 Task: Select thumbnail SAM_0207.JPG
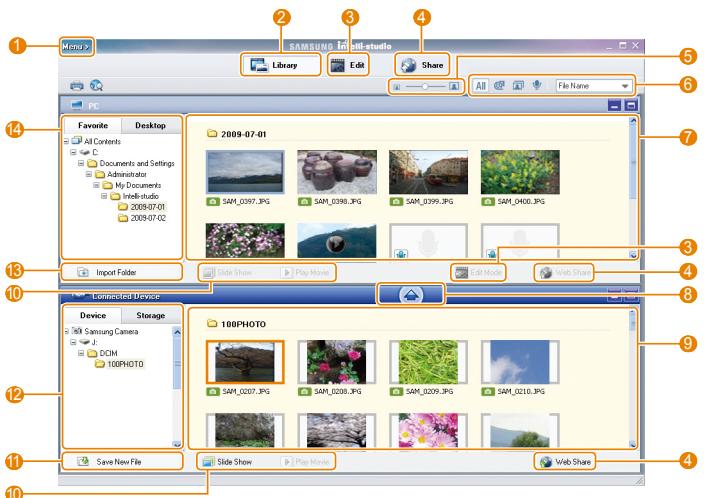(245, 362)
